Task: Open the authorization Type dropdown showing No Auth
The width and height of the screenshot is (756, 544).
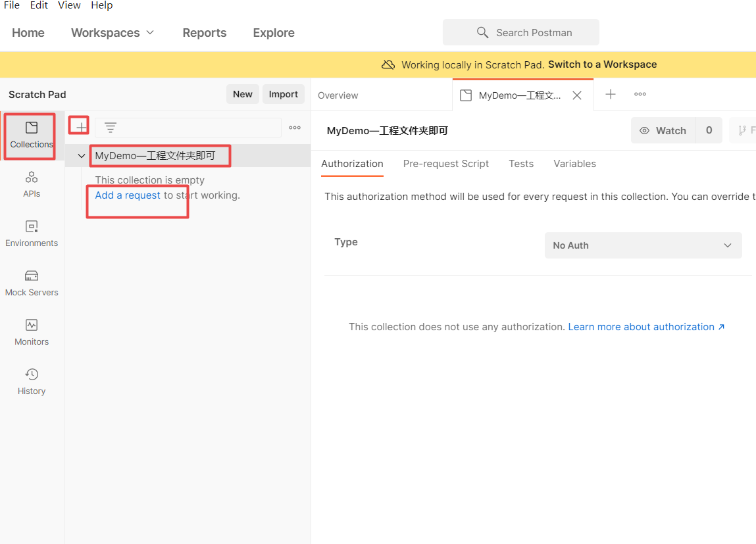Action: click(x=643, y=245)
